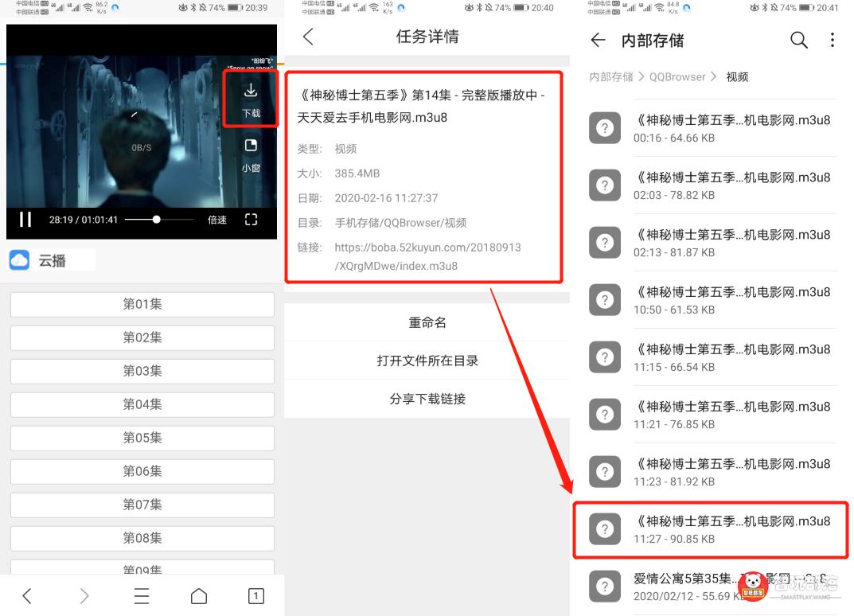Open the browser menu icon in bottom bar
854x616 pixels.
tap(142, 595)
